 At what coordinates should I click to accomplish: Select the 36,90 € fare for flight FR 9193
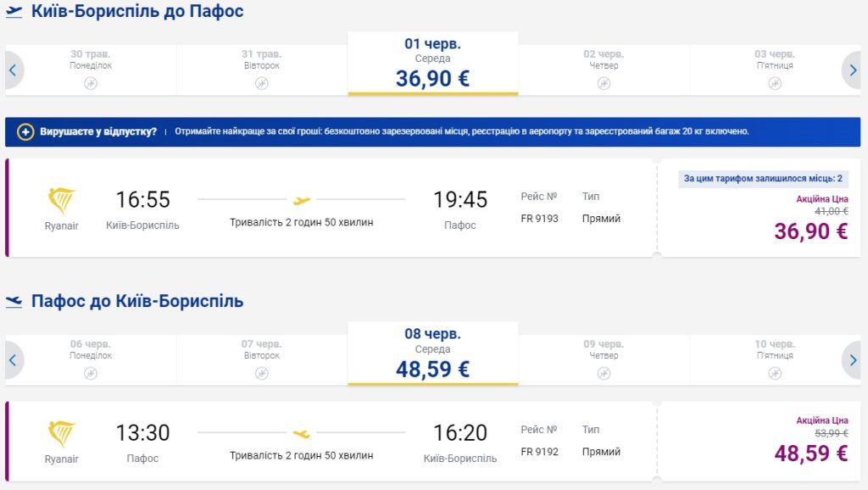tap(810, 231)
